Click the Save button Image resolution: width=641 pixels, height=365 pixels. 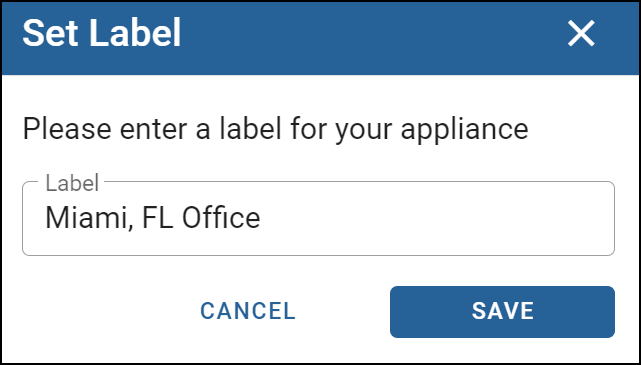[x=502, y=312]
